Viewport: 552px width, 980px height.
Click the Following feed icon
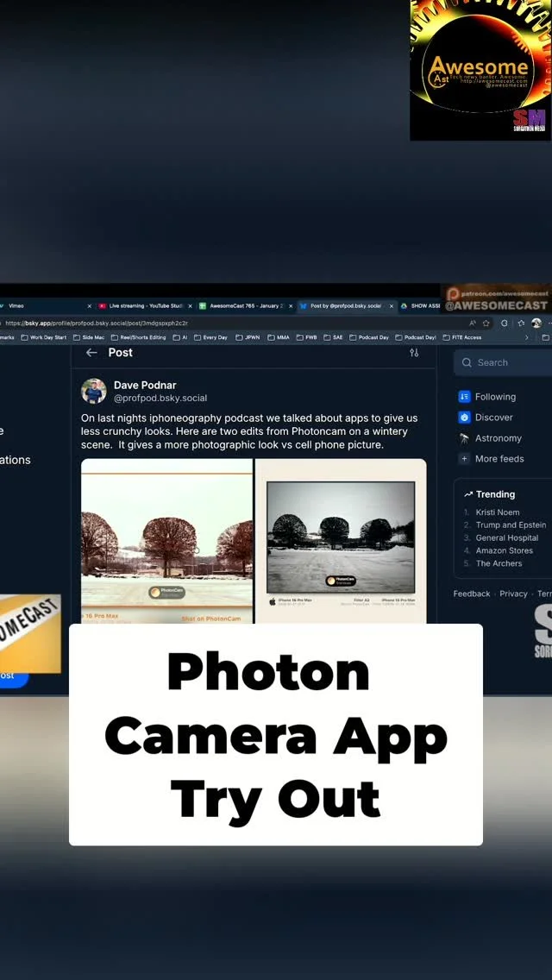pyautogui.click(x=464, y=396)
